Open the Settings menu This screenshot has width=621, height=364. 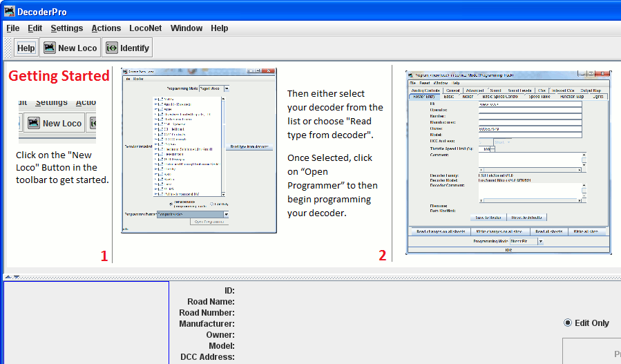point(66,28)
